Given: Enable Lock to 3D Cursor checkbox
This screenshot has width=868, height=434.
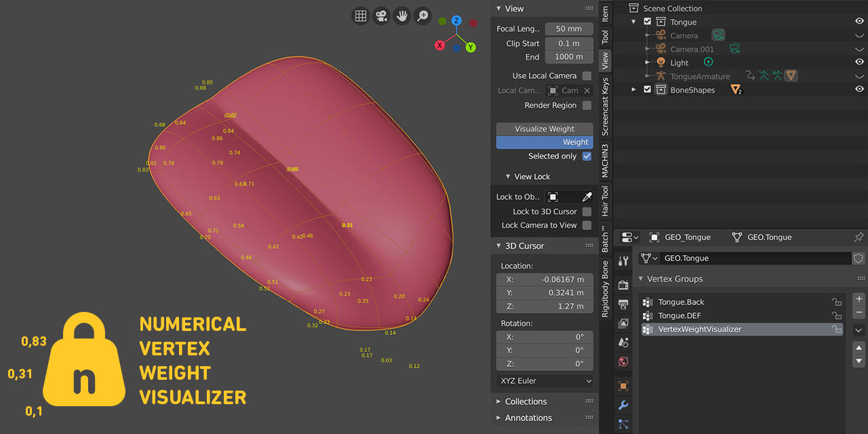Looking at the screenshot, I should pos(587,212).
